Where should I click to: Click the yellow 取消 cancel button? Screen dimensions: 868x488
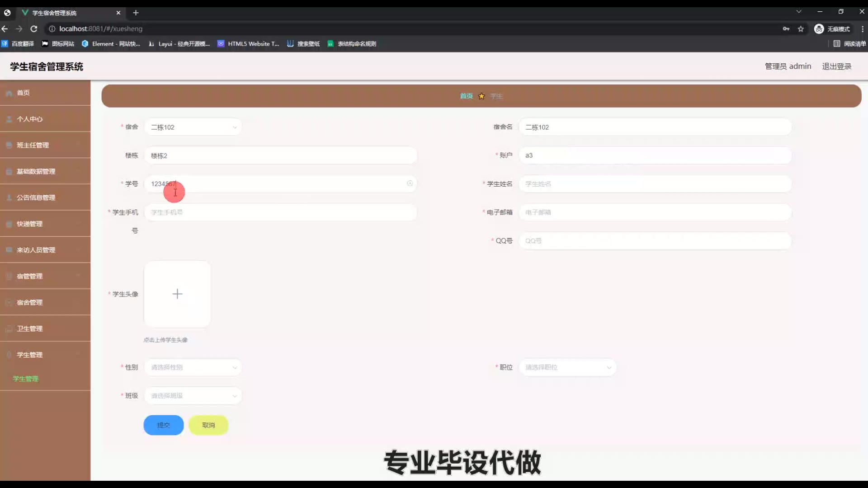208,425
